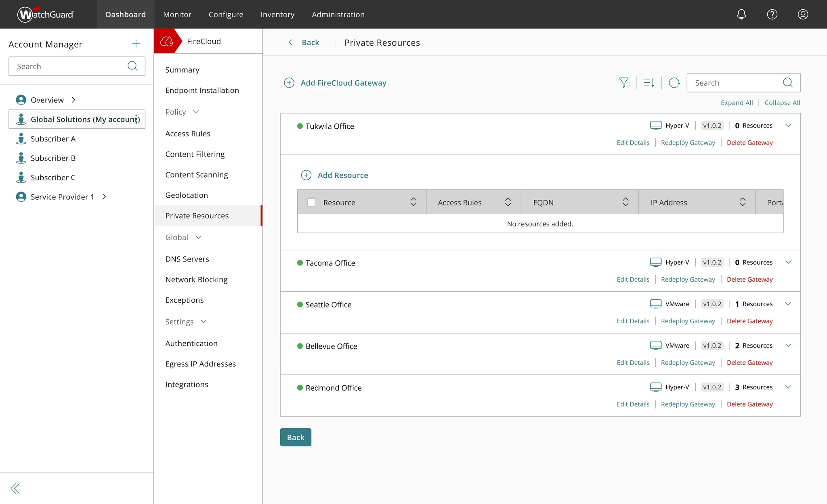Open DNS Servers in sidebar
The image size is (827, 504).
[187, 259]
